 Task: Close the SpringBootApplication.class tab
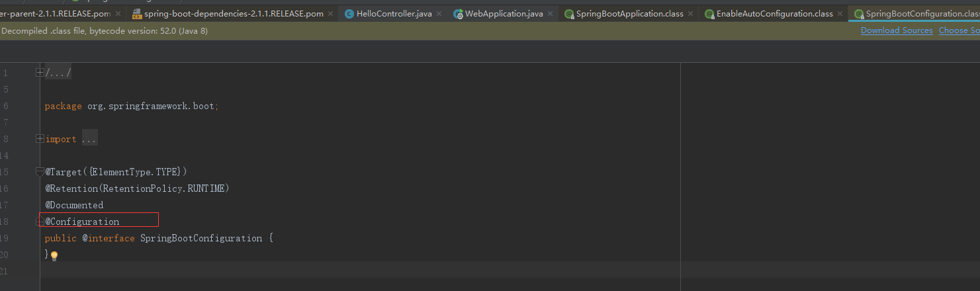[691, 14]
